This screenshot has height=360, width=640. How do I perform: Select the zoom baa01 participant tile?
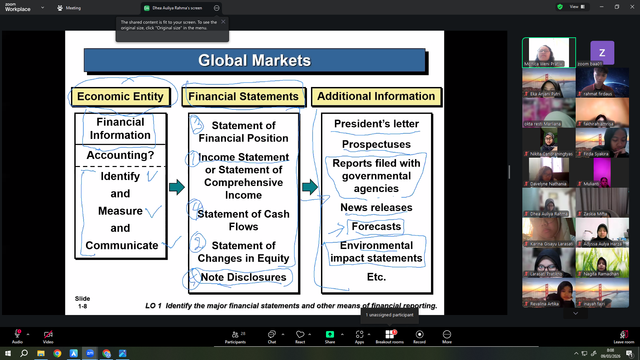[x=602, y=52]
